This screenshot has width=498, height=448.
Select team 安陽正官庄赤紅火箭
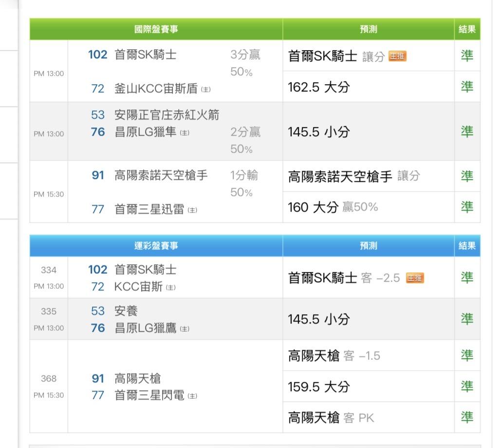tap(167, 115)
